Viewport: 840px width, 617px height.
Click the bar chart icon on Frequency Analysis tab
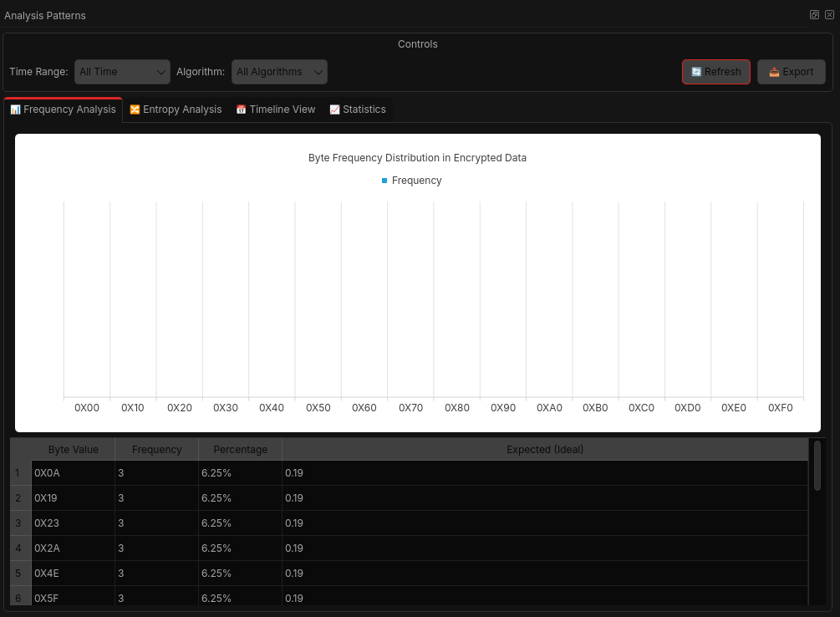[14, 109]
